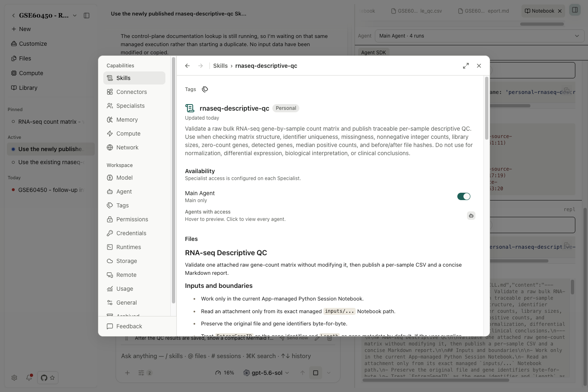This screenshot has height=392, width=588.
Task: Expand the chevron next to the stop button
Action: 329,373
